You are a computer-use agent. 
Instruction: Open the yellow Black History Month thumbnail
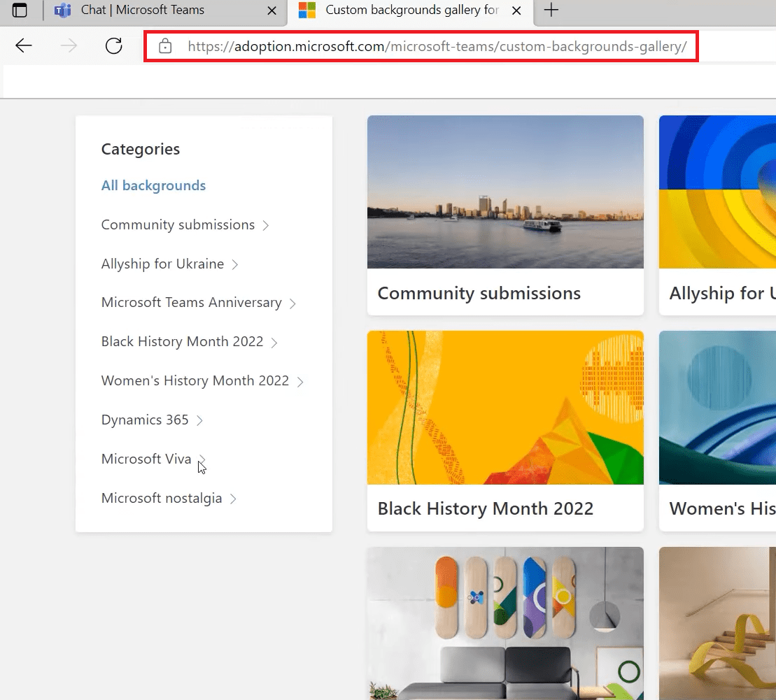click(x=505, y=408)
